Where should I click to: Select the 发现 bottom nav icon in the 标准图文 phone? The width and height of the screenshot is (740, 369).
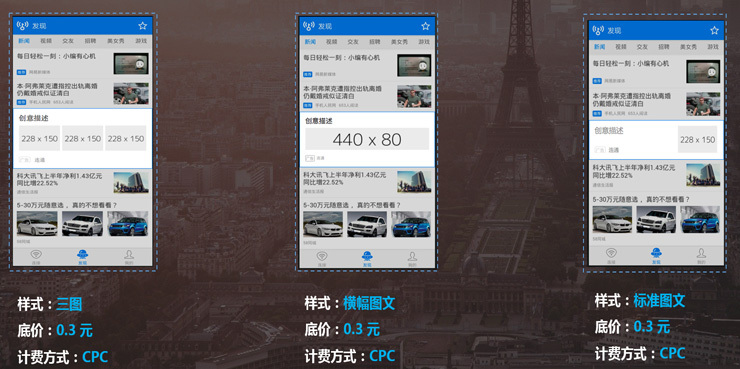656,253
